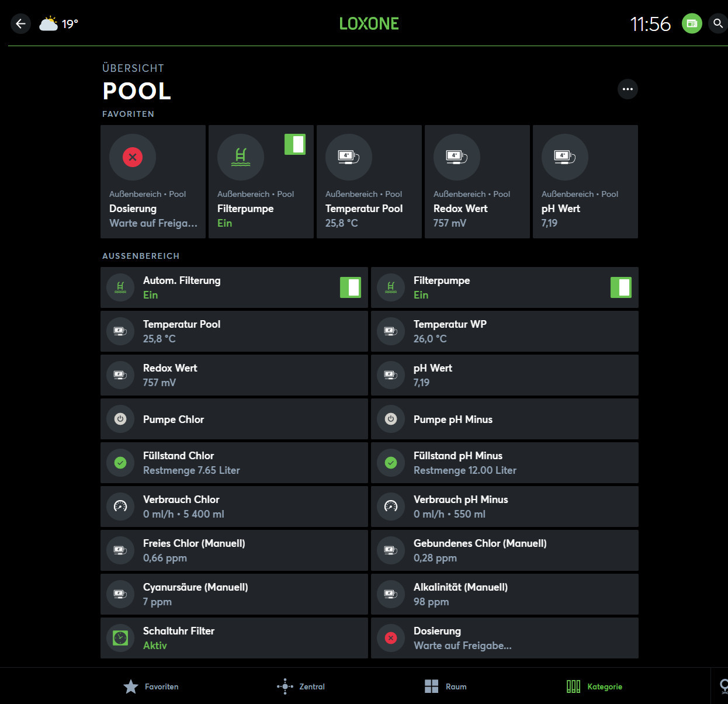Click the green news icon beside clock
Viewport: 728px width, 704px height.
692,24
